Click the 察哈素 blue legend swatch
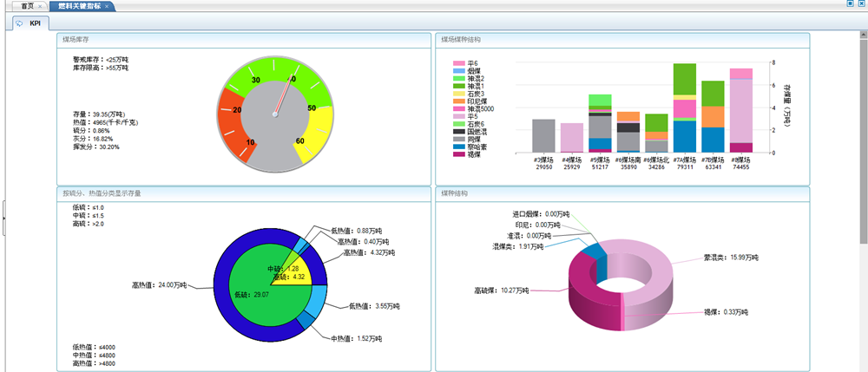The height and width of the screenshot is (372, 868). pos(459,147)
